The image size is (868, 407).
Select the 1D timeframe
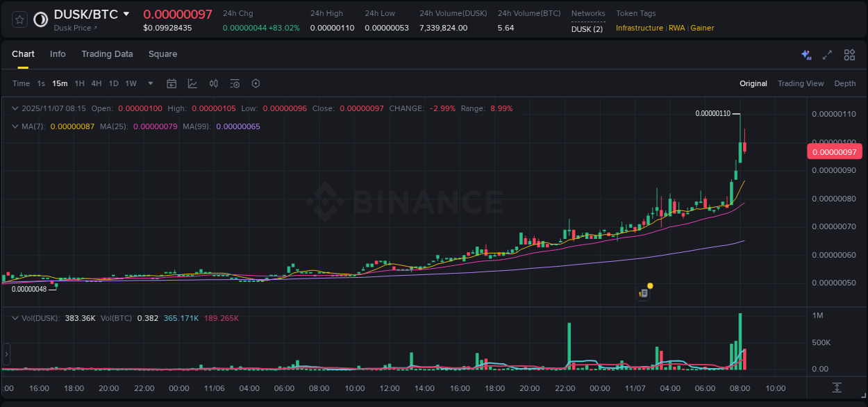113,83
